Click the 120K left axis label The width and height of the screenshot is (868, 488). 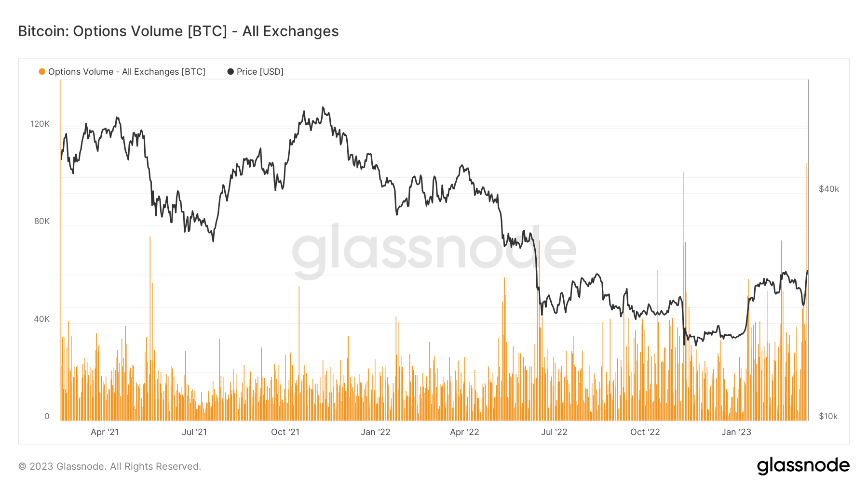coord(40,124)
